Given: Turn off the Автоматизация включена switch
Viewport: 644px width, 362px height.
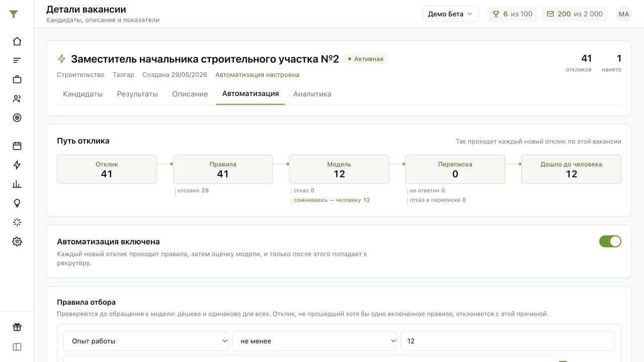Looking at the screenshot, I should pyautogui.click(x=610, y=241).
